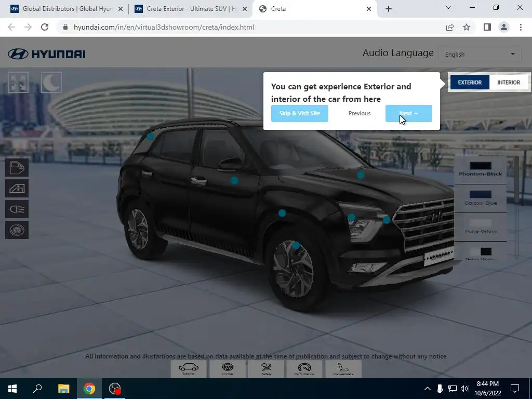532x399 pixels.
Task: Click the Hyundai logo
Action: 47,54
